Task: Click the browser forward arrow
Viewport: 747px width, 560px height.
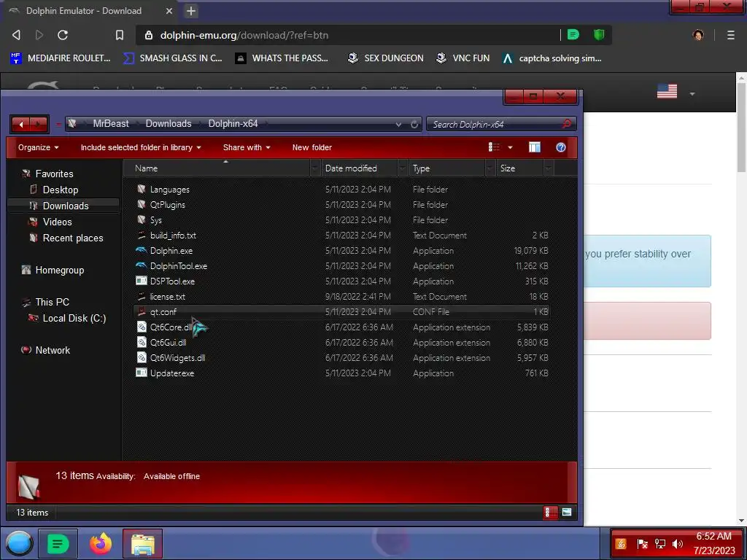Action: pyautogui.click(x=39, y=35)
